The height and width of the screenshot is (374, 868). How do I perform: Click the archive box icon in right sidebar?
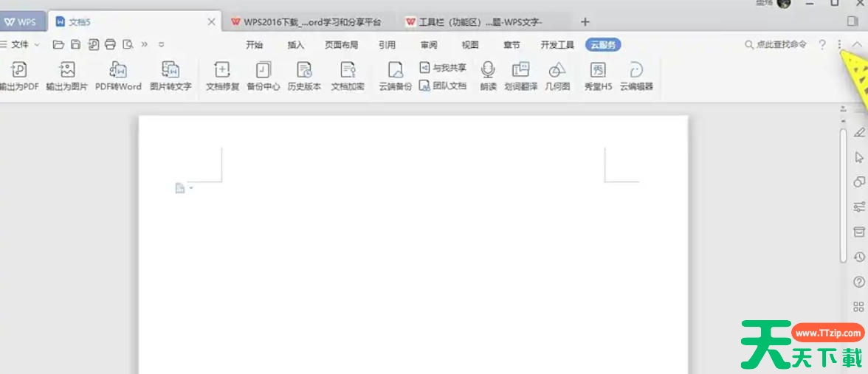[859, 232]
